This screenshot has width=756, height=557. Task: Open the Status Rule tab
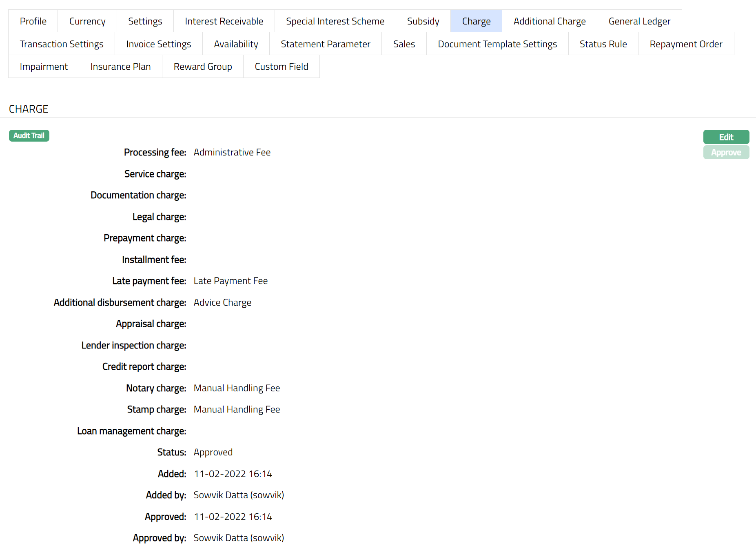(x=603, y=44)
